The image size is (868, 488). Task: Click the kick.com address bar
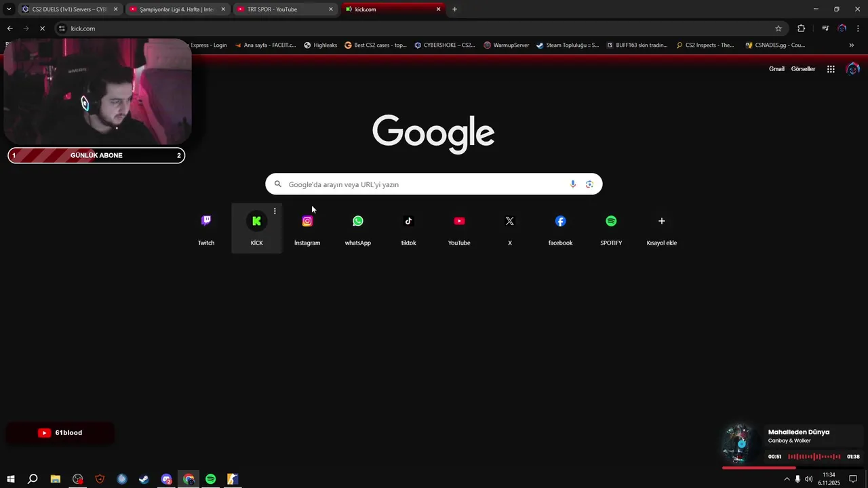point(420,28)
